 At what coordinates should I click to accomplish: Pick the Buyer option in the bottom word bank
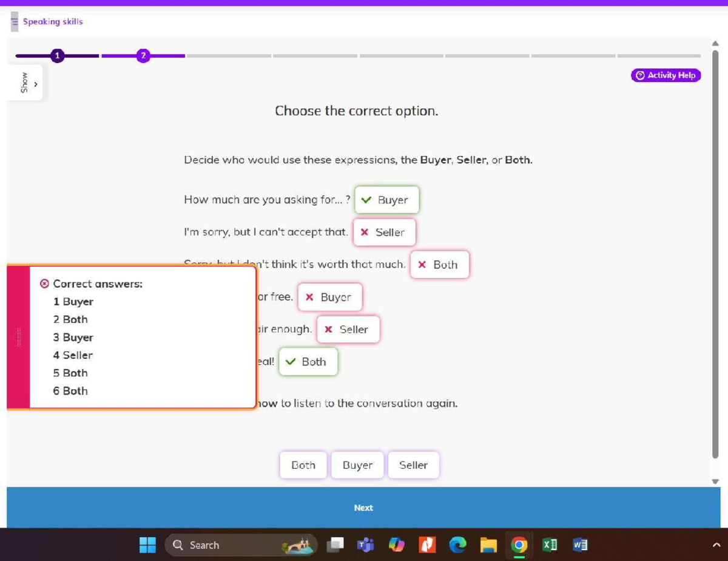click(x=357, y=465)
